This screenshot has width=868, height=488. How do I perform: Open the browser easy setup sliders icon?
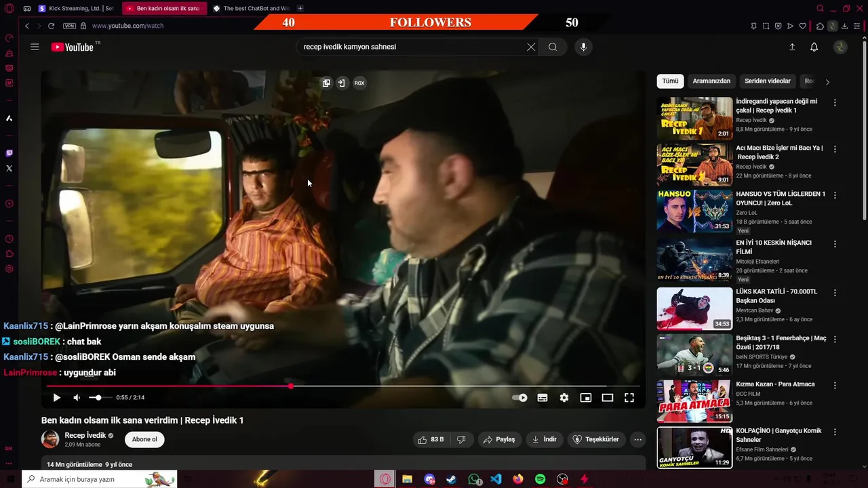(x=856, y=26)
